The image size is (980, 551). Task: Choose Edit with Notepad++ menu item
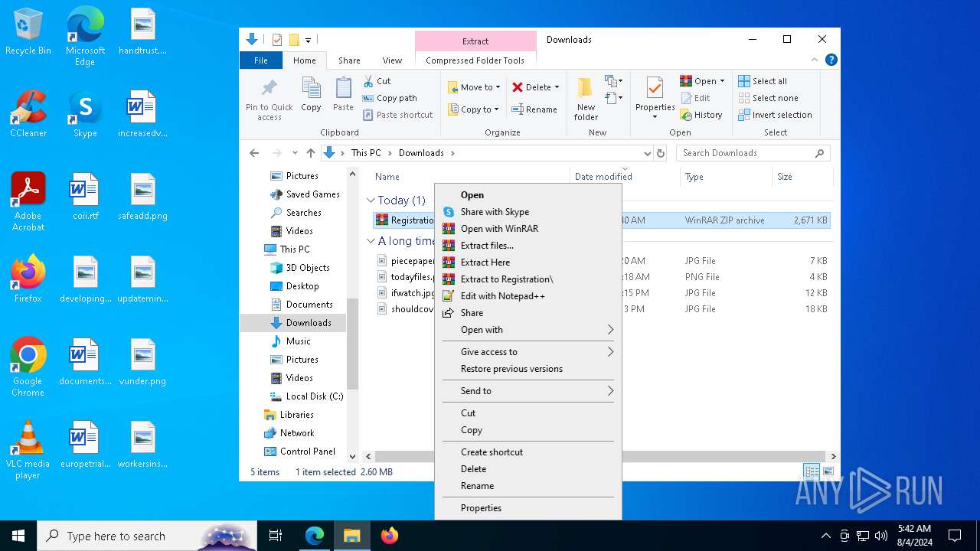(528, 296)
